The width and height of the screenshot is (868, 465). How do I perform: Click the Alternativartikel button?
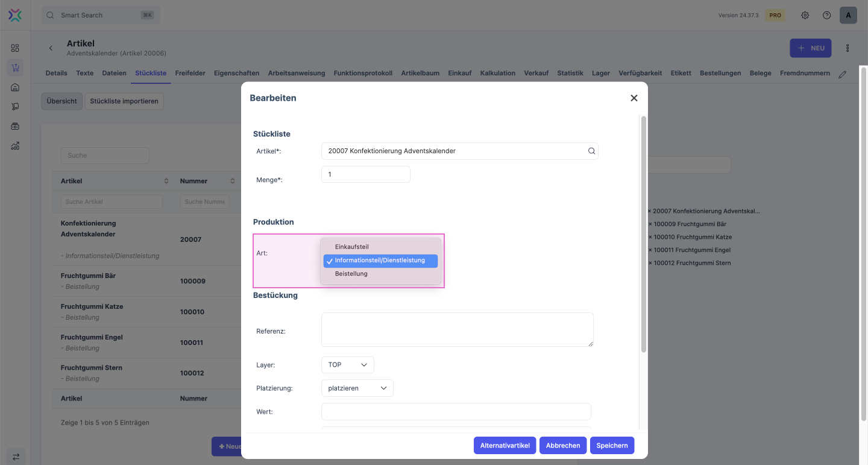click(x=505, y=446)
